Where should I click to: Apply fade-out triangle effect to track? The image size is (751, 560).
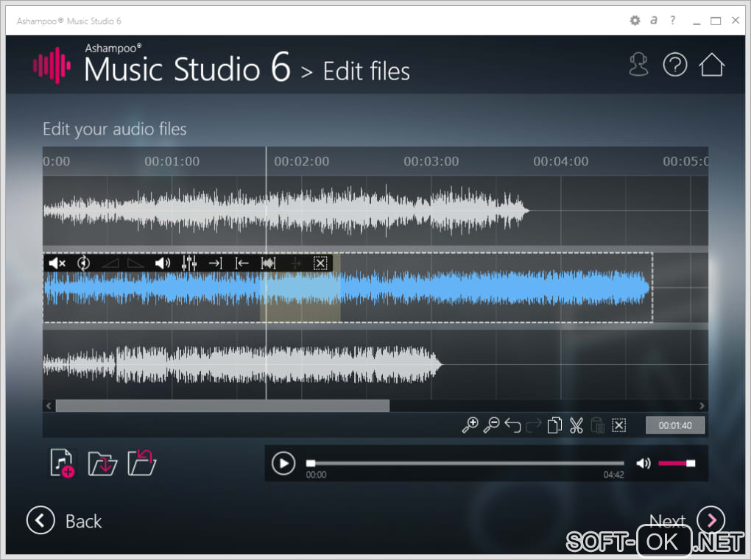[135, 263]
